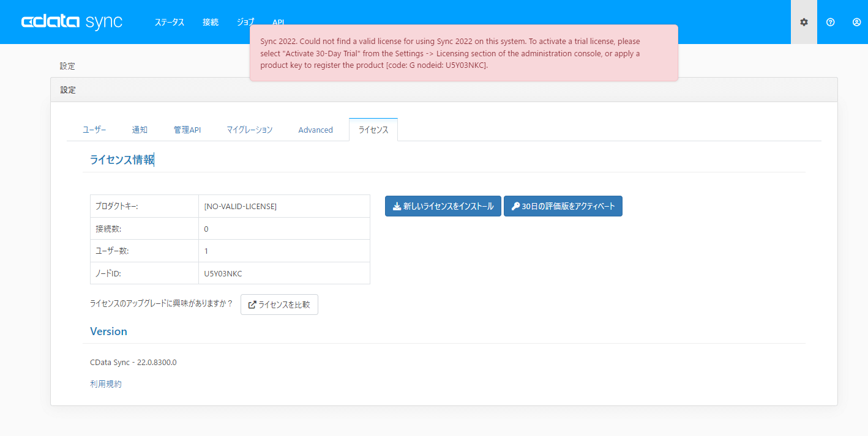Screen dimensions: 868x436
Task: Click the 設定 panel header
Action: click(x=444, y=90)
